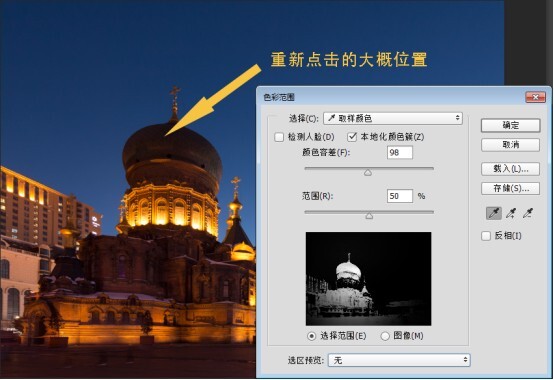This screenshot has height=380, width=554.
Task: Click the 色彩范围 dialog title
Action: coord(279,97)
